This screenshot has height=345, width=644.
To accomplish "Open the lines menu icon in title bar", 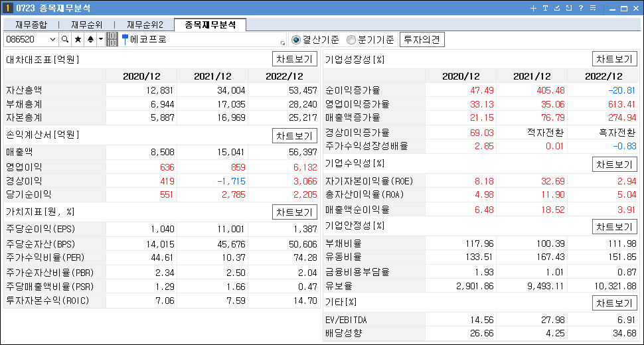I will tap(593, 8).
